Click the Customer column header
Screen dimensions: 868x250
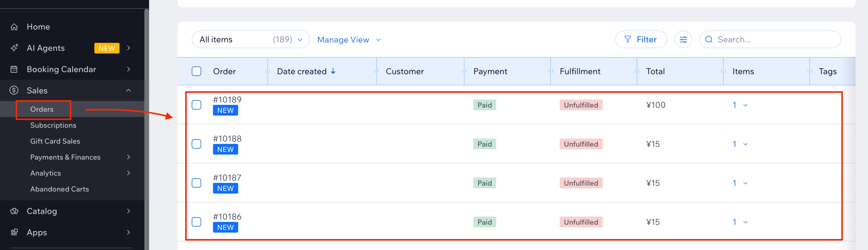point(405,71)
